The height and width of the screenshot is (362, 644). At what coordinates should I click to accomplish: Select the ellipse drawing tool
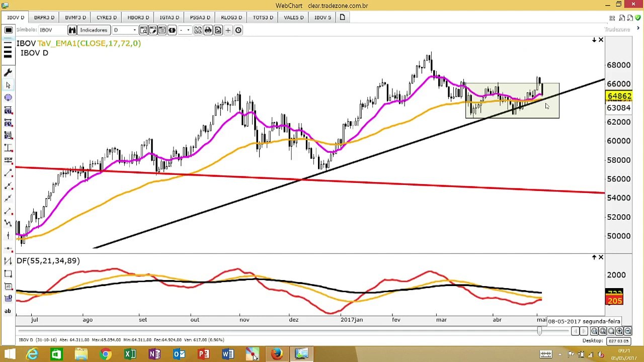point(8,98)
